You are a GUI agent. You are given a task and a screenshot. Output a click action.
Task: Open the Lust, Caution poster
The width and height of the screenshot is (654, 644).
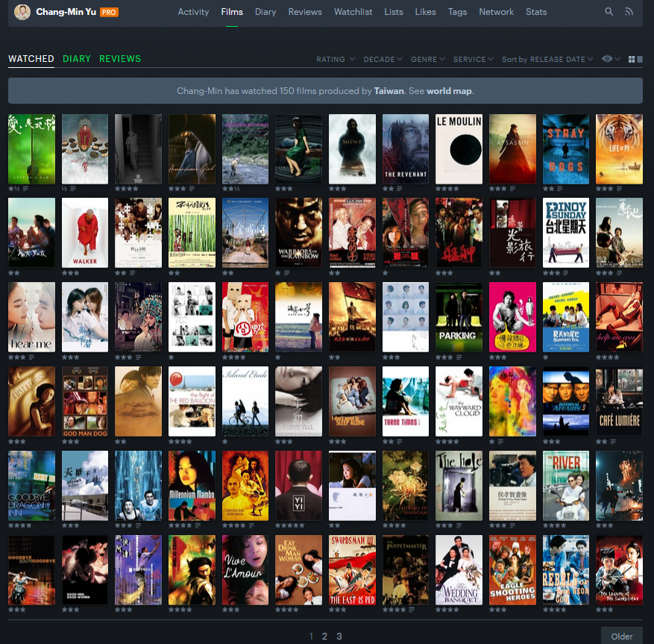(x=32, y=401)
